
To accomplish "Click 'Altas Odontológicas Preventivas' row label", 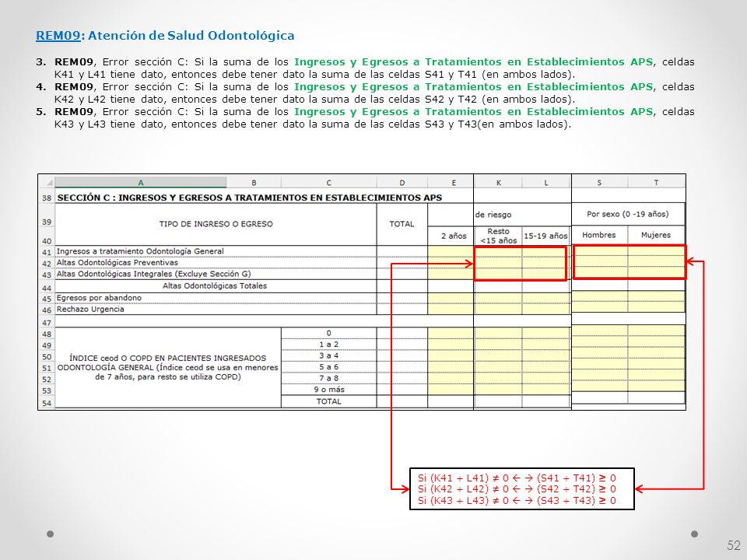I will point(216,263).
